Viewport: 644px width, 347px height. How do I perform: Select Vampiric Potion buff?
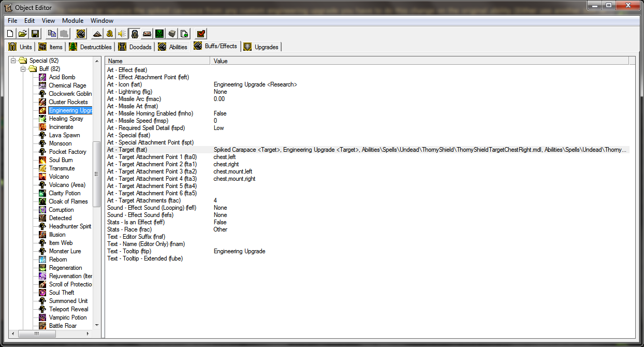(68, 317)
